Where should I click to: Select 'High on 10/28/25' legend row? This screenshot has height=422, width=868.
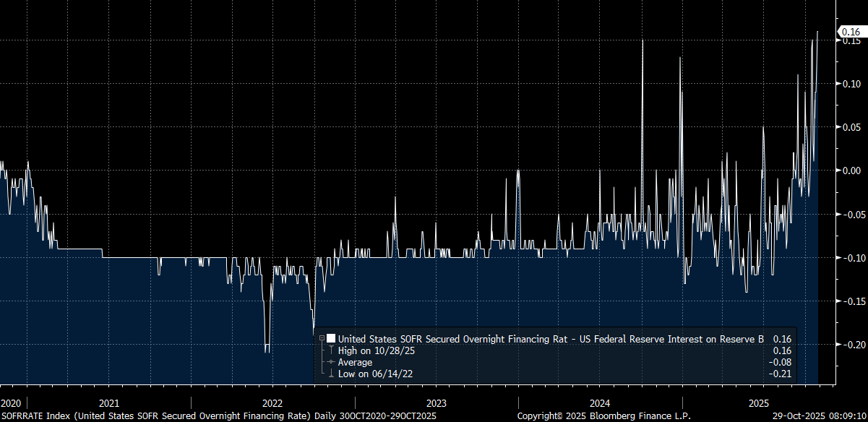click(377, 350)
